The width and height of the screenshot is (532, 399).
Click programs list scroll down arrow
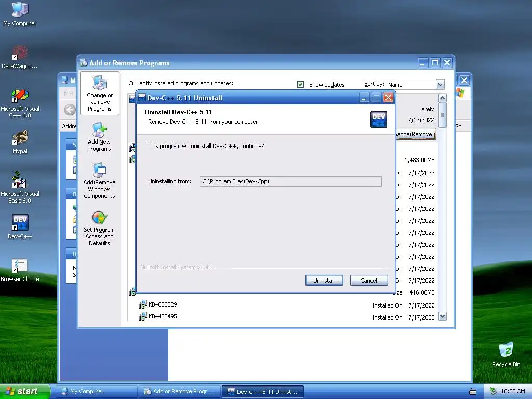coord(443,316)
